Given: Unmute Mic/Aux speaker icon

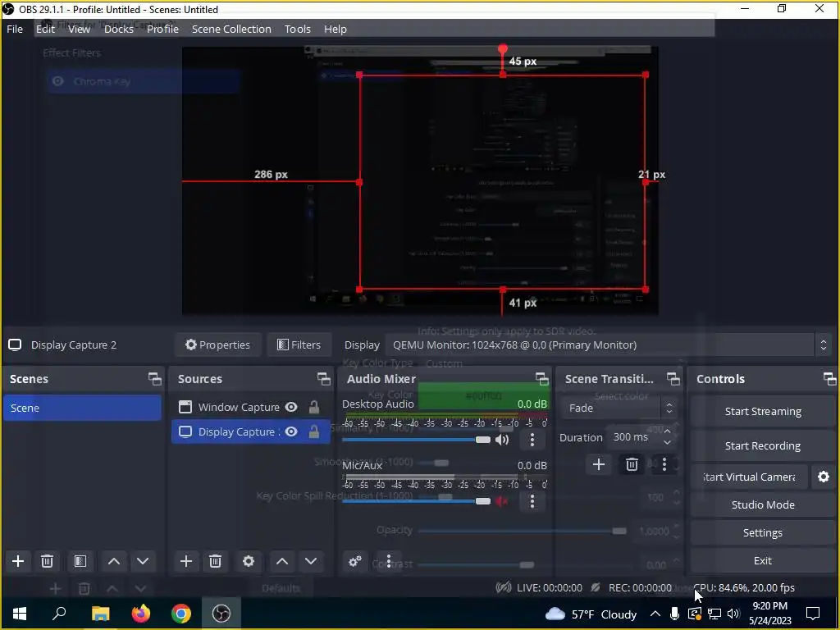Looking at the screenshot, I should coord(502,501).
